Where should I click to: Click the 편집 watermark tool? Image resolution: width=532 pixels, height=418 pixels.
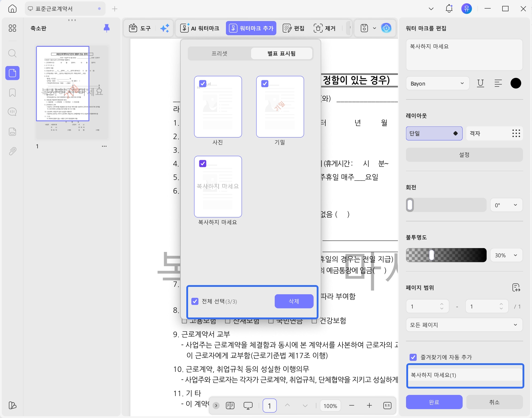pyautogui.click(x=294, y=28)
